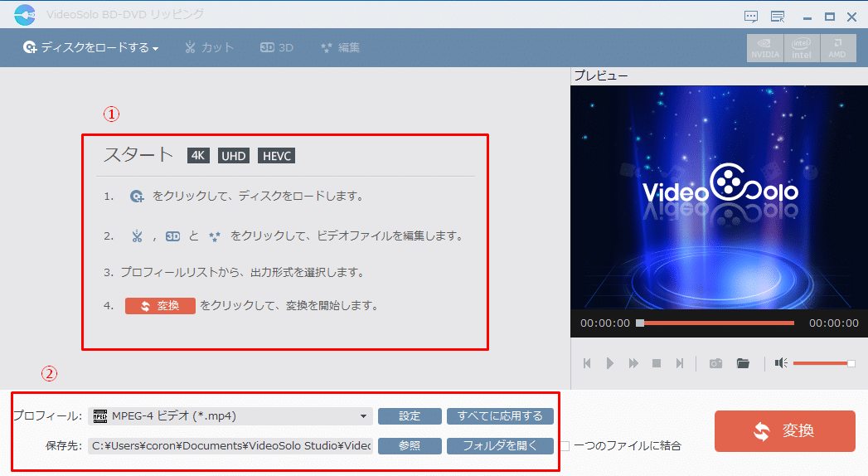Image resolution: width=868 pixels, height=476 pixels.
Task: Enable 一つのファイルに結合 checkbox
Action: coord(565,445)
